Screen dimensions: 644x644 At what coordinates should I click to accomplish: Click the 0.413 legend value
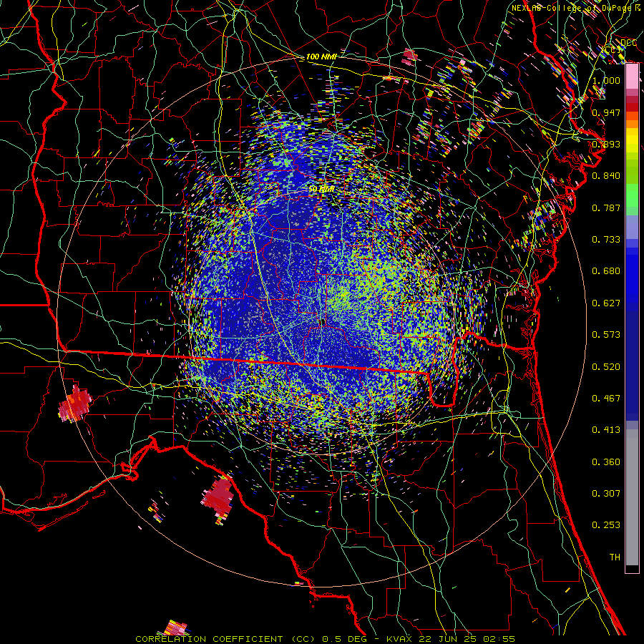606,430
